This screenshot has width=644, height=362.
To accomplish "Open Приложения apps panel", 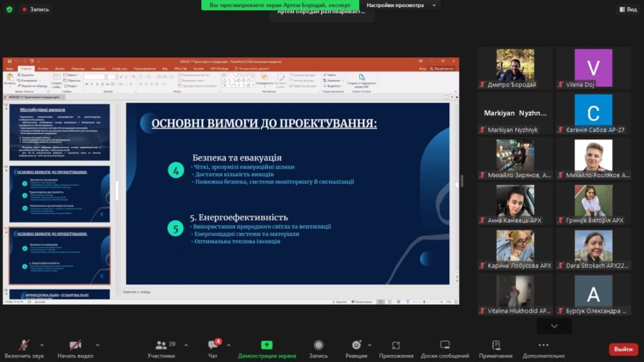I will [x=396, y=349].
